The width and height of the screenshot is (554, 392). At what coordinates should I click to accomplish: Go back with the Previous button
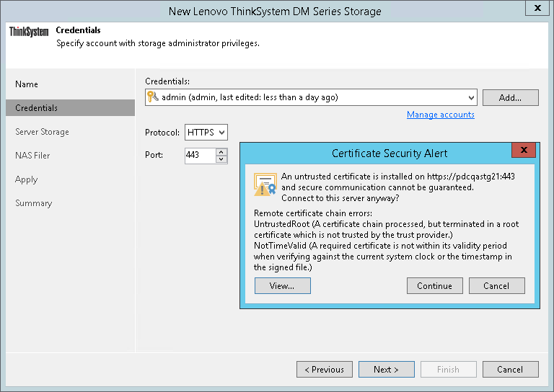[325, 370]
